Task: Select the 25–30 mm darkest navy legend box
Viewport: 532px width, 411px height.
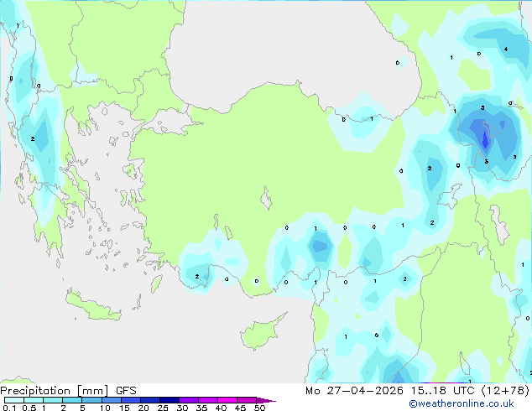Action: tap(169, 400)
